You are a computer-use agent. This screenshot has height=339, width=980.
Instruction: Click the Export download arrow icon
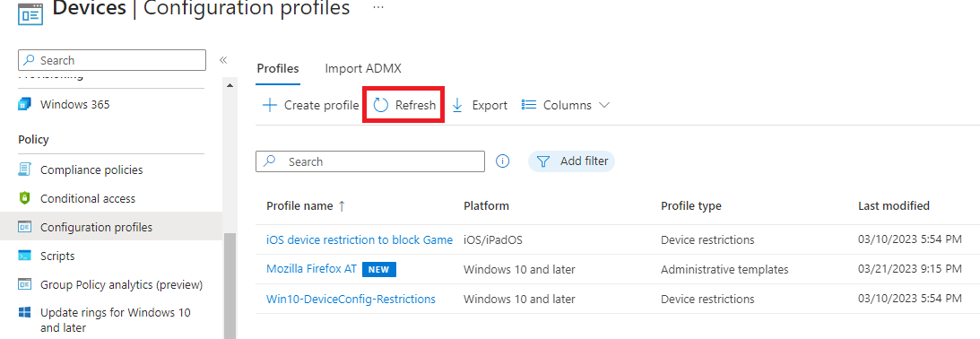(x=457, y=105)
